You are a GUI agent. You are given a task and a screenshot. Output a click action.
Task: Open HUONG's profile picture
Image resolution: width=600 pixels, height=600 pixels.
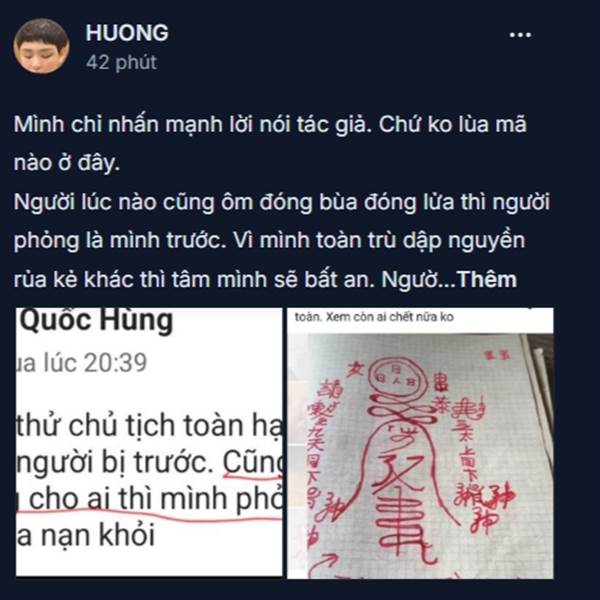(x=41, y=46)
